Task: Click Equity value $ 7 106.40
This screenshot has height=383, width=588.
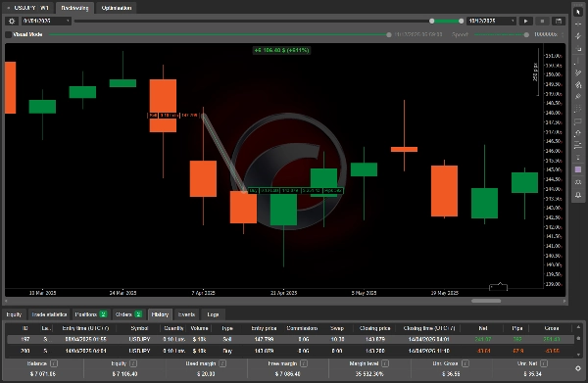Action: (124, 374)
